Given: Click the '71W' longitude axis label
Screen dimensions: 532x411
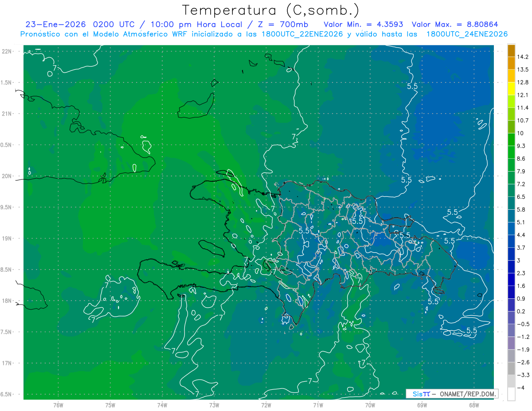Looking at the screenshot, I should pos(318,405).
